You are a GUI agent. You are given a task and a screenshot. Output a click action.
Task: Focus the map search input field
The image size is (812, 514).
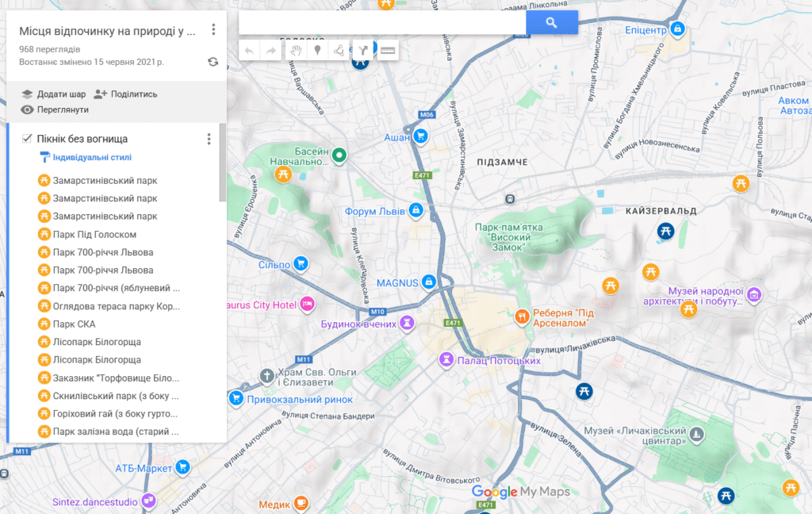(x=382, y=23)
